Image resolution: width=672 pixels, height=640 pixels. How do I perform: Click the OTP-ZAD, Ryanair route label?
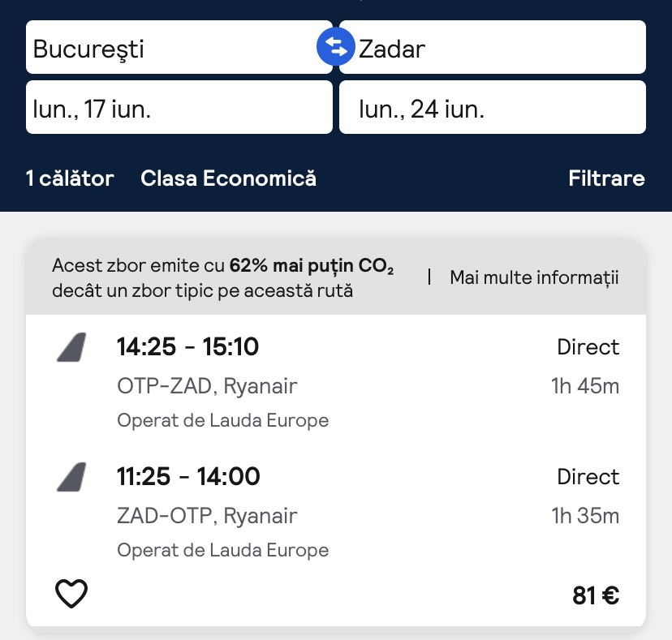click(207, 386)
